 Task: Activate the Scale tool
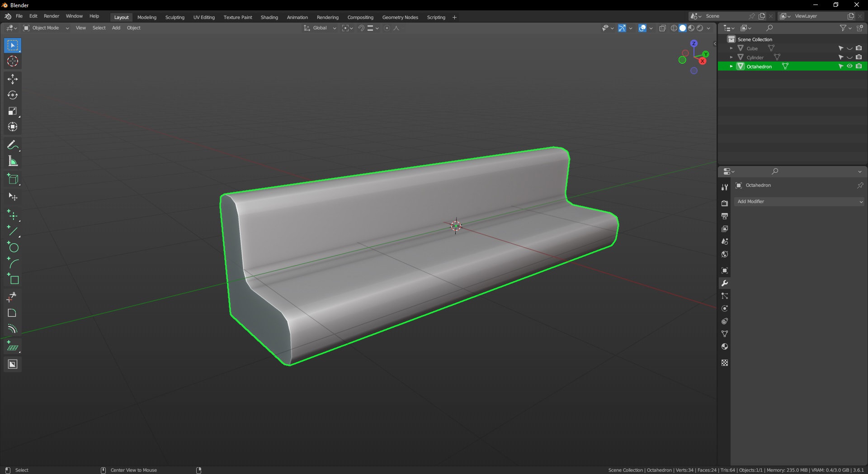pyautogui.click(x=13, y=111)
